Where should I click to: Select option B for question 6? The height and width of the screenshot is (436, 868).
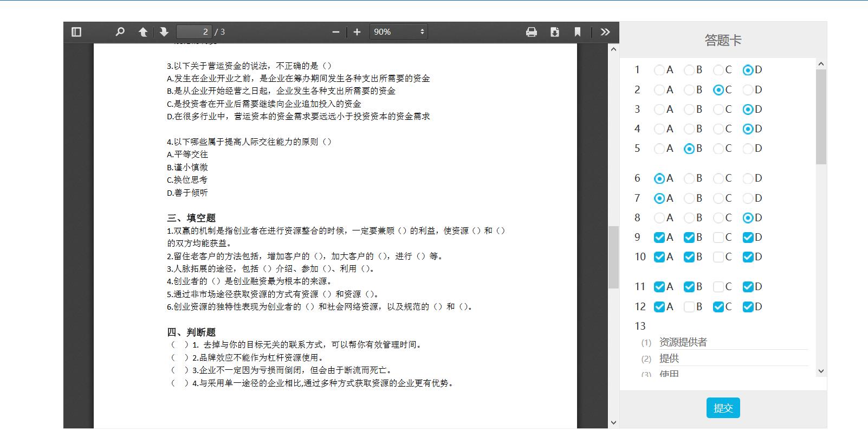coord(689,178)
